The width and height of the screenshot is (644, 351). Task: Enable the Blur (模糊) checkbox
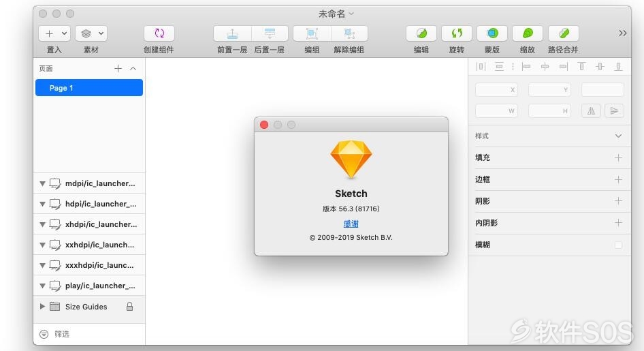point(618,245)
